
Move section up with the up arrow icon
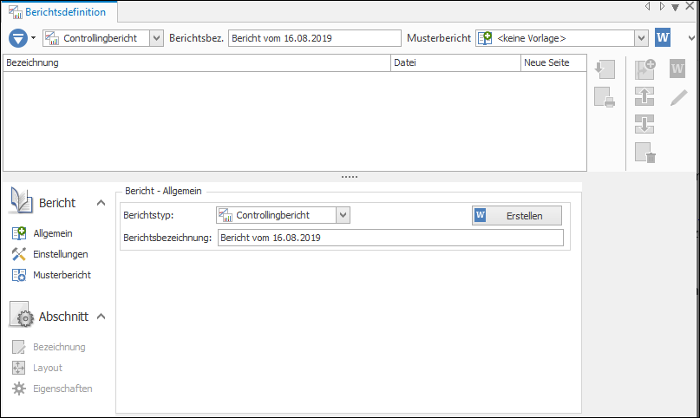pos(645,96)
